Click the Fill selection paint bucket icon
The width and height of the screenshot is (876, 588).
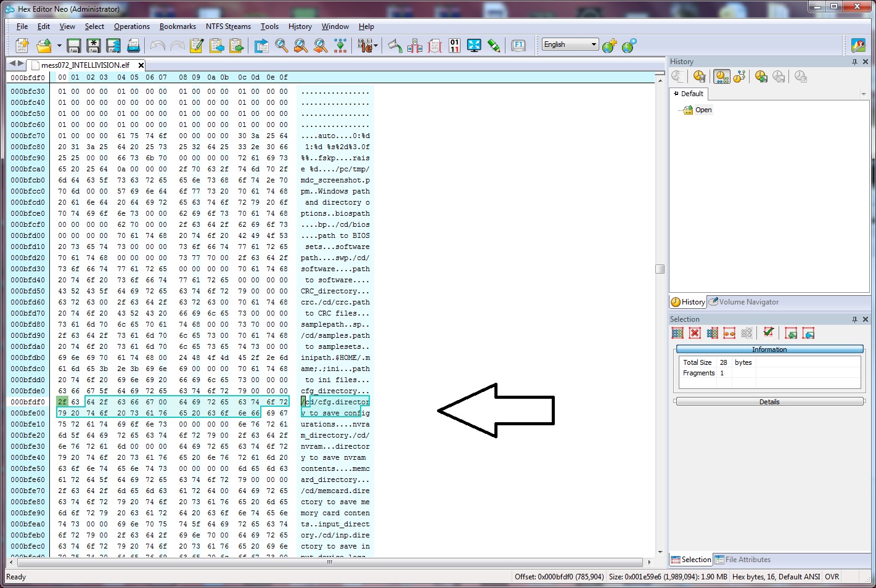(x=395, y=45)
